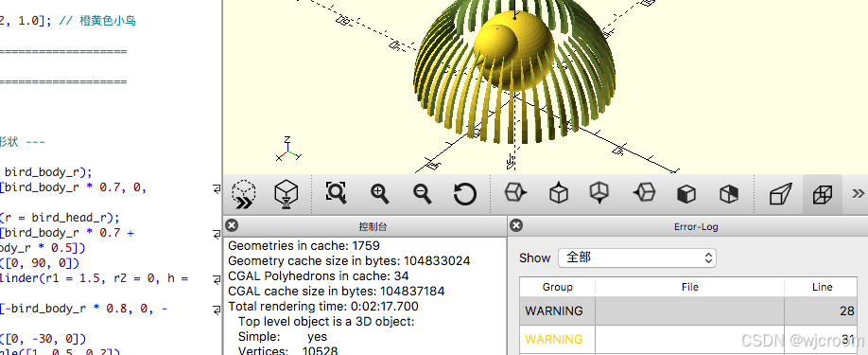
Task: Click the Preview icon in viewport toolbar
Action: pyautogui.click(x=244, y=194)
